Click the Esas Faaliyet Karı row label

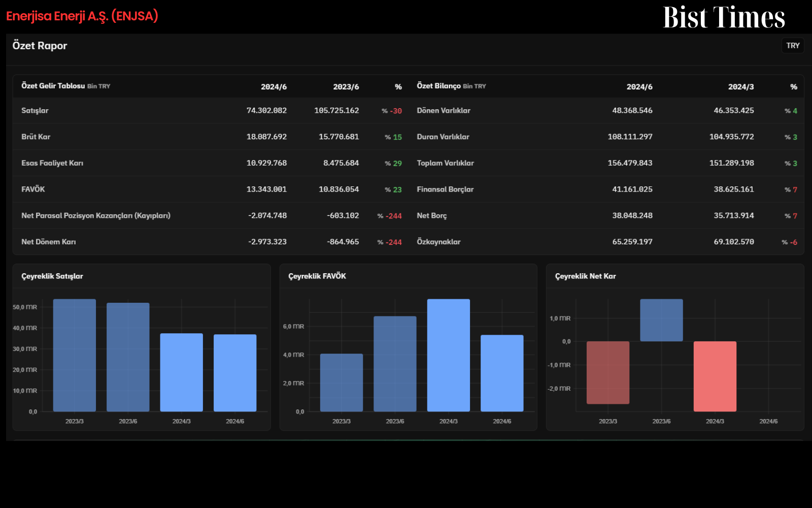(52, 163)
